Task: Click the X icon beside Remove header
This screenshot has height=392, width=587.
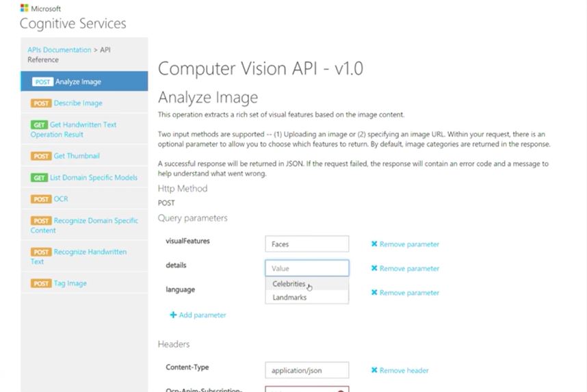Action: click(374, 370)
